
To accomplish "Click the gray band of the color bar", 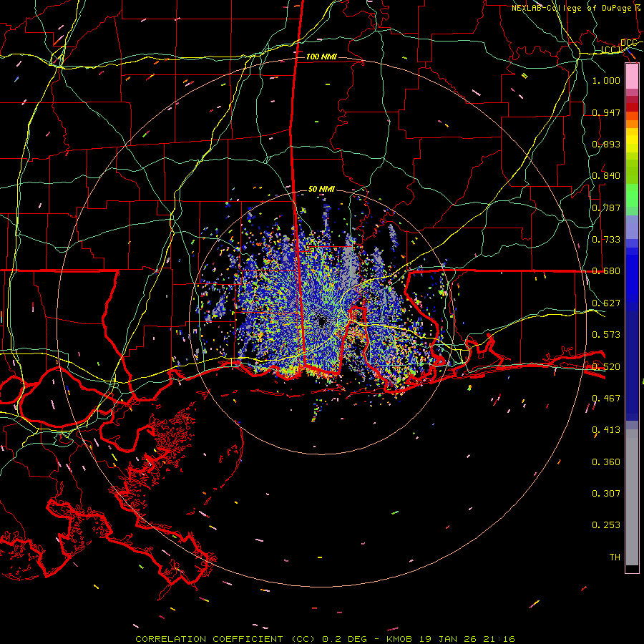I will [x=632, y=497].
